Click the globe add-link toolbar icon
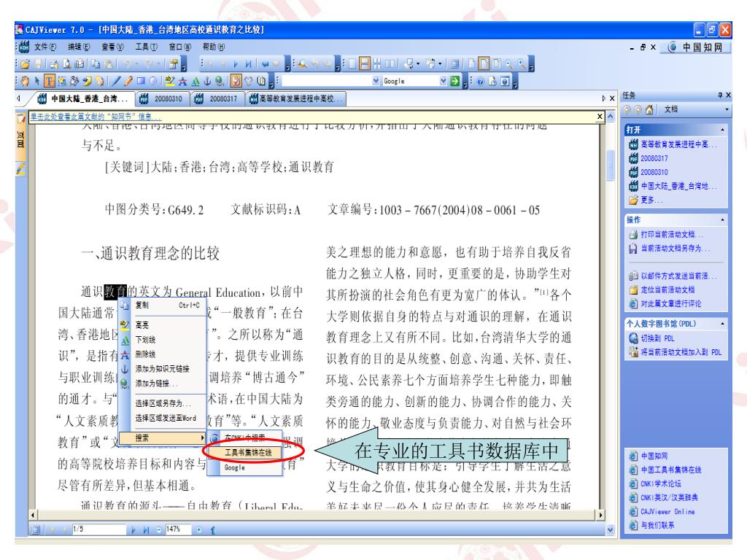The width and height of the screenshot is (747, 560). pos(219,81)
